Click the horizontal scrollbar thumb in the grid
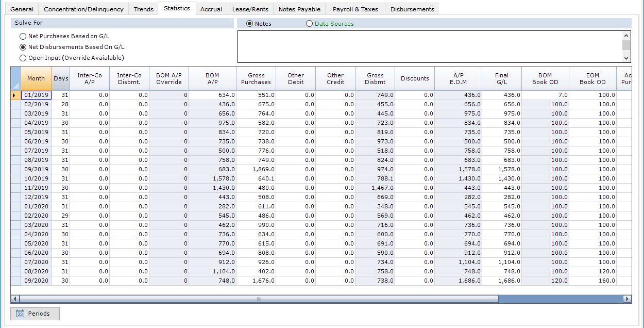This screenshot has width=644, height=328. [259, 299]
